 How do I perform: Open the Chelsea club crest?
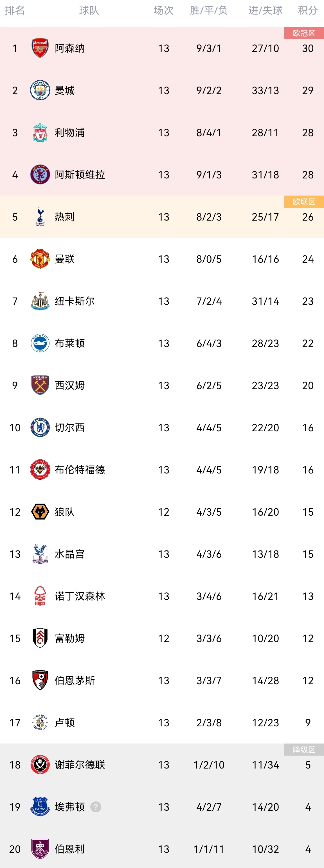point(40,428)
